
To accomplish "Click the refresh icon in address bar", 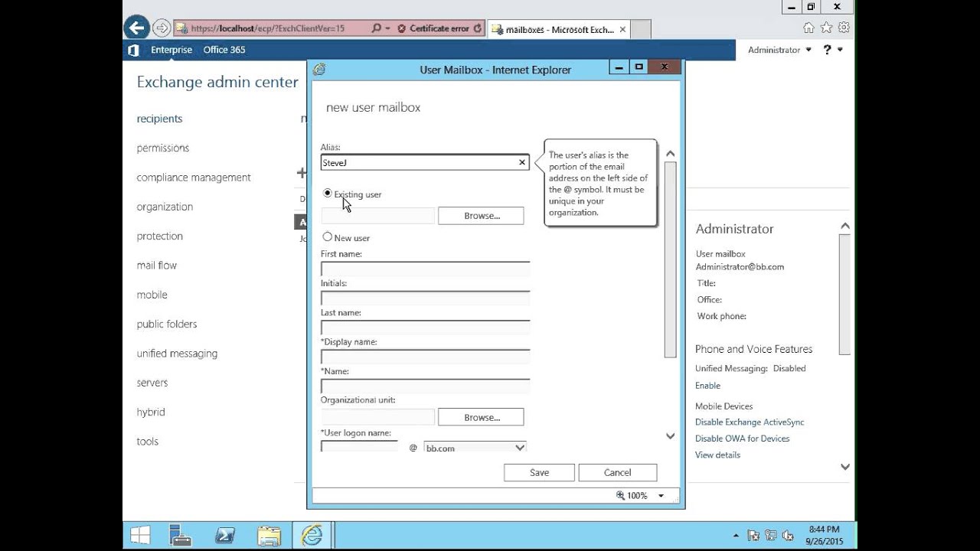I will point(478,28).
